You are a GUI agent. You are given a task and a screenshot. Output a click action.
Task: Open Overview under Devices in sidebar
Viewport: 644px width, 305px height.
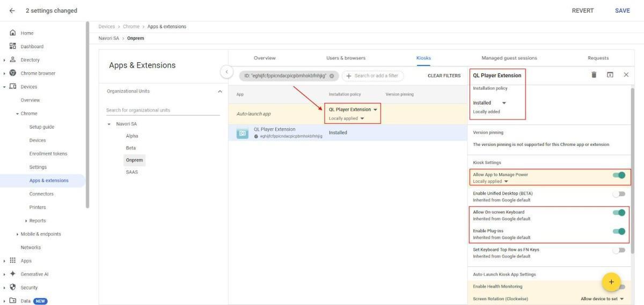click(30, 100)
